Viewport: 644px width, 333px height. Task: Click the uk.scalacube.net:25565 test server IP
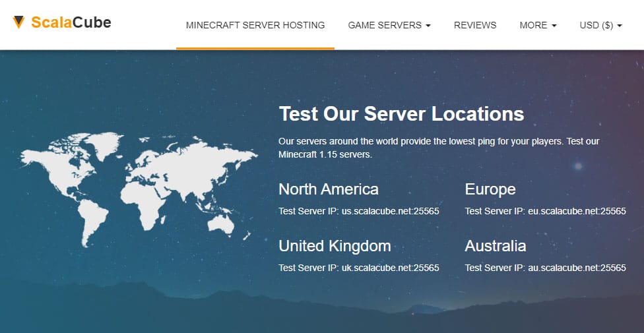pyautogui.click(x=390, y=268)
